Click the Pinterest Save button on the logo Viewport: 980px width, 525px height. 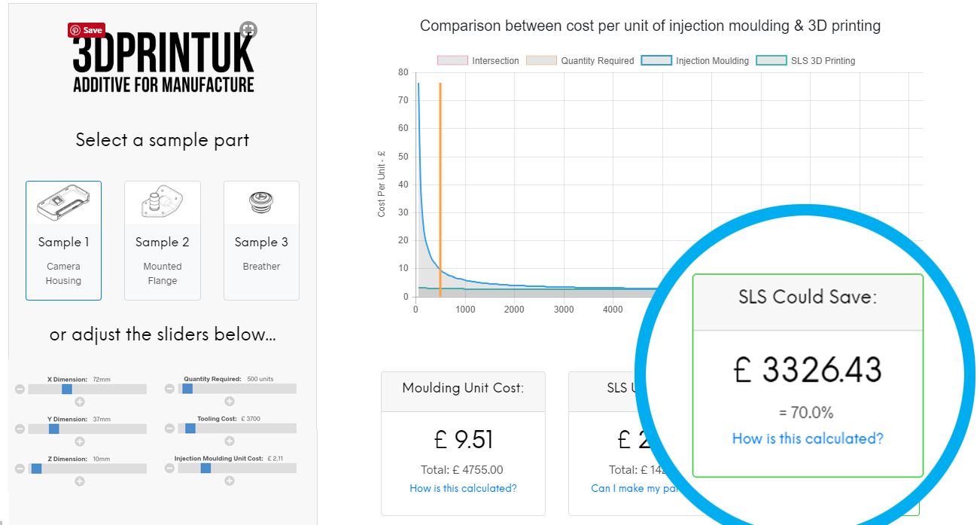87,30
